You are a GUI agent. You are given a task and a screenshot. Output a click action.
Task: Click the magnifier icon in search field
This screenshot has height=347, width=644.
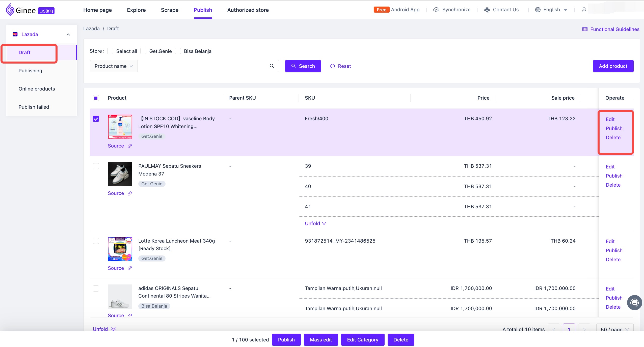(272, 66)
